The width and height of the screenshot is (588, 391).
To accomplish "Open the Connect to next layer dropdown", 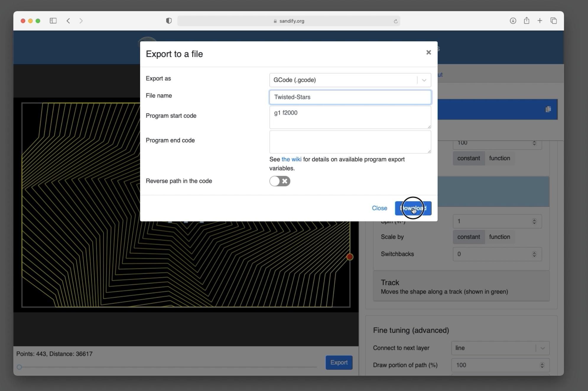I will [x=542, y=348].
